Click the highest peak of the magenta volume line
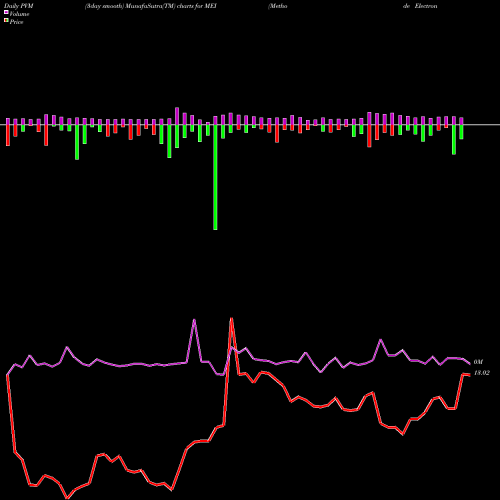Image resolution: width=500 pixels, height=500 pixels. (194, 320)
